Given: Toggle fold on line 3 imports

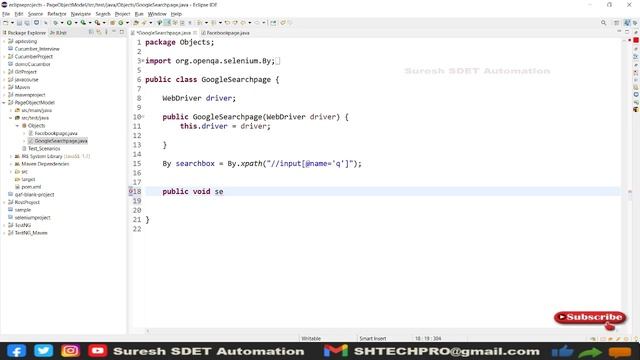Looking at the screenshot, I should click(143, 61).
